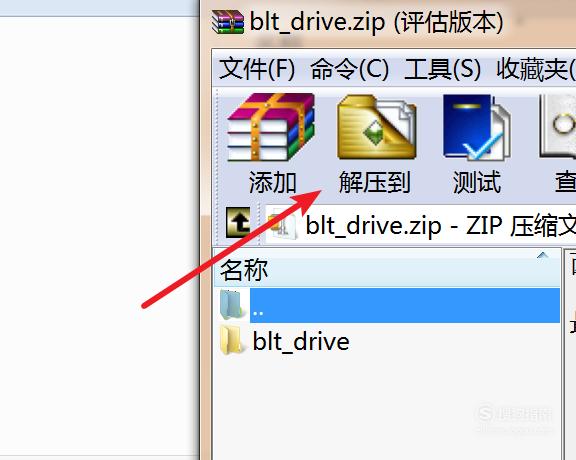Select the blt_drive folder name
Screen dimensions: 576x460
[x=301, y=342]
